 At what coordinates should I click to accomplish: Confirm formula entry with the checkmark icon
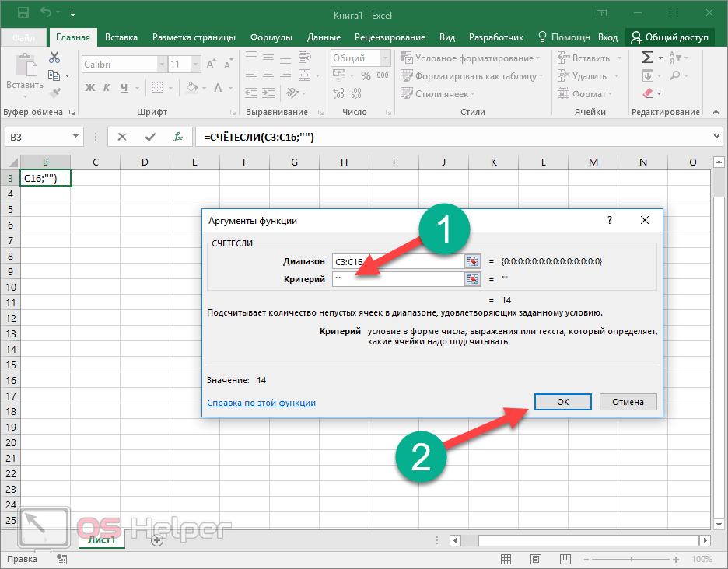(150, 137)
